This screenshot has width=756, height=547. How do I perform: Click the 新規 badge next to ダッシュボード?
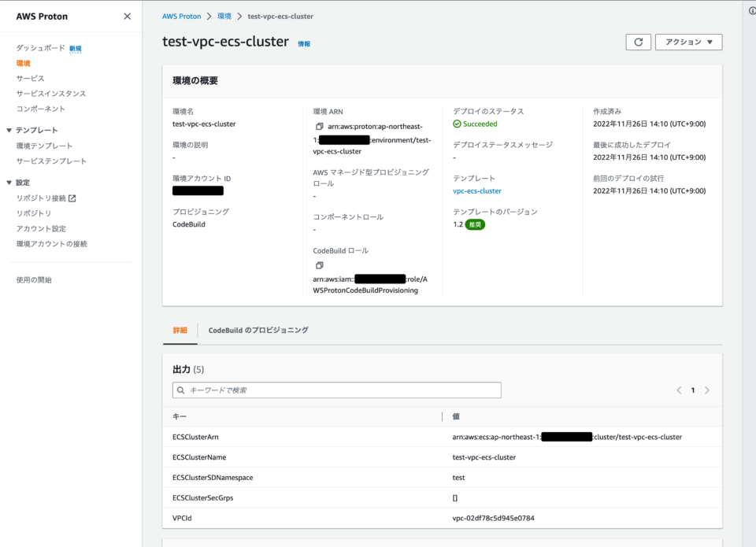76,48
